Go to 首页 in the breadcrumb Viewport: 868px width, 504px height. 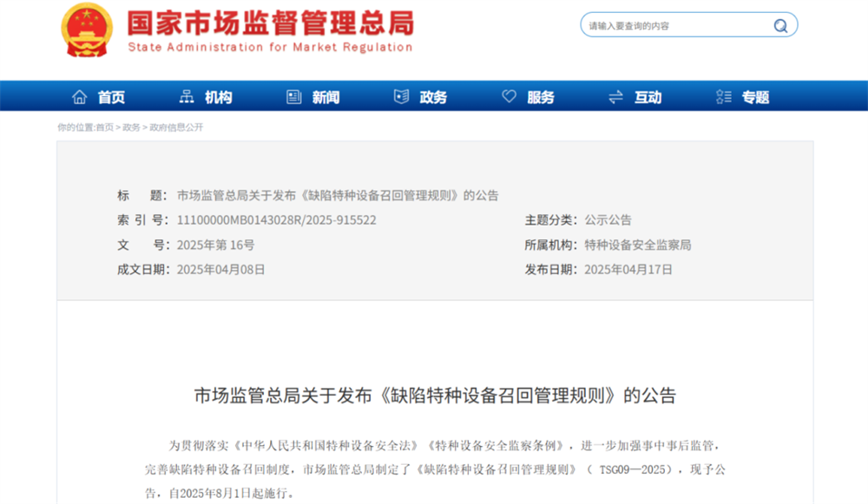105,128
